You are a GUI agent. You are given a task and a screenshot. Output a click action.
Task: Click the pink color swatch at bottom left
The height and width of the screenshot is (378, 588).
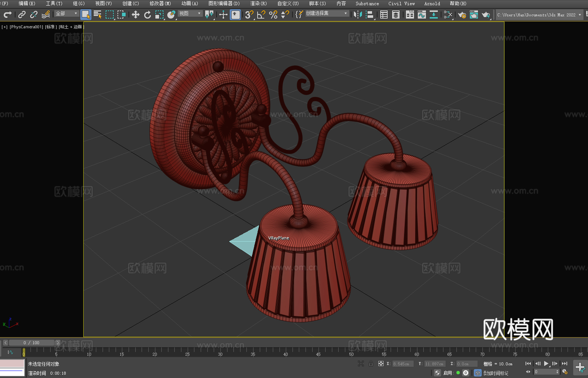(12, 363)
